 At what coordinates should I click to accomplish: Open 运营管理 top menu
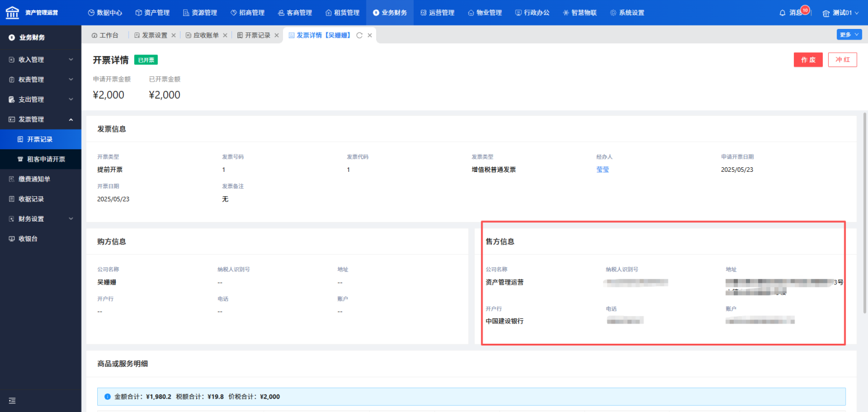(x=437, y=13)
